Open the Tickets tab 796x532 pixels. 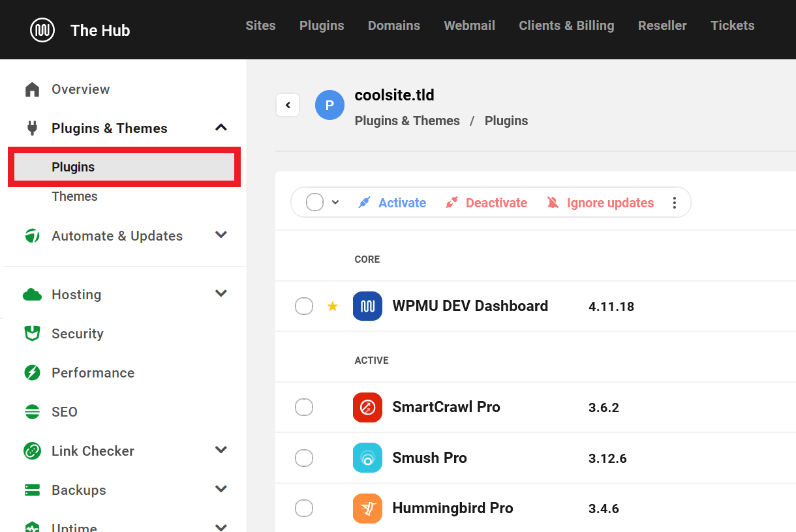point(733,25)
